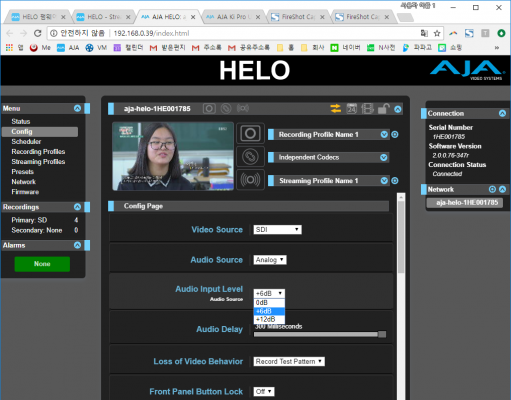
Task: Go to Streaming Profiles in the menu
Action: (38, 162)
